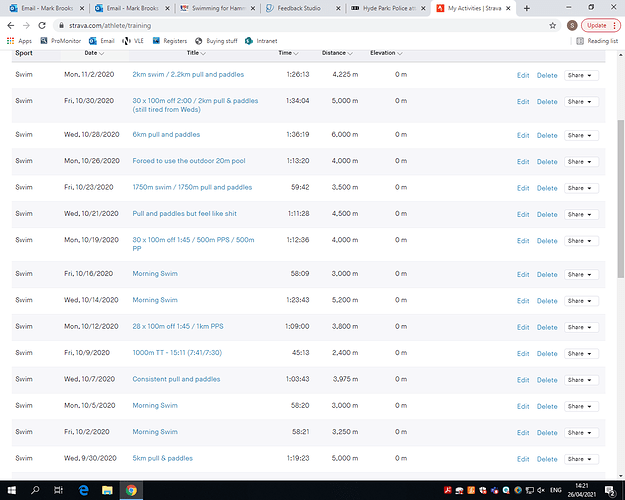Switch to Hyde Park Police tab
The height and width of the screenshot is (500, 625).
389,8
